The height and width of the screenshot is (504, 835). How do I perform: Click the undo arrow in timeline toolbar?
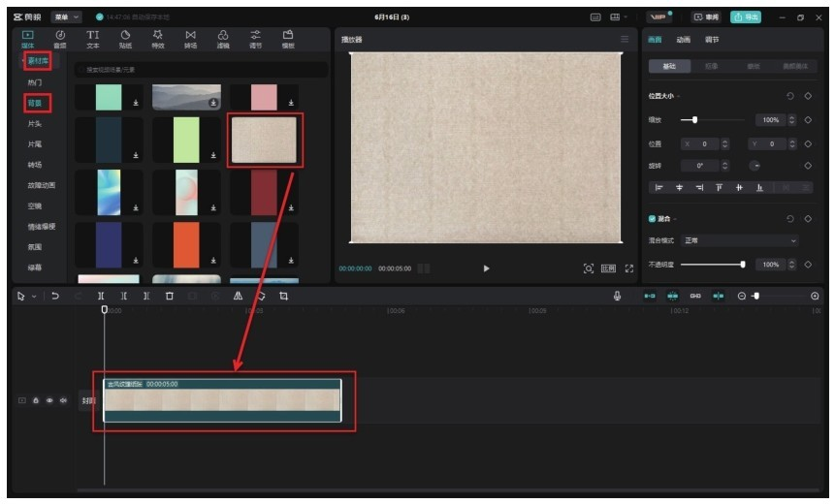[55, 296]
